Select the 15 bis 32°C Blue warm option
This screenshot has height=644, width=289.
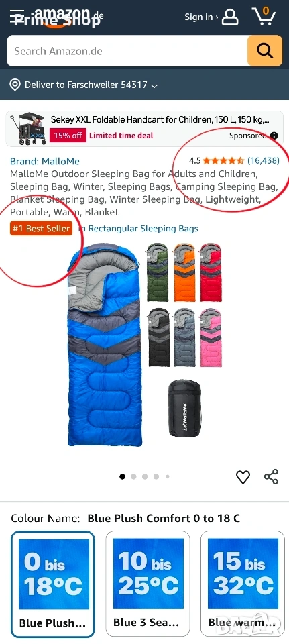pyautogui.click(x=243, y=584)
